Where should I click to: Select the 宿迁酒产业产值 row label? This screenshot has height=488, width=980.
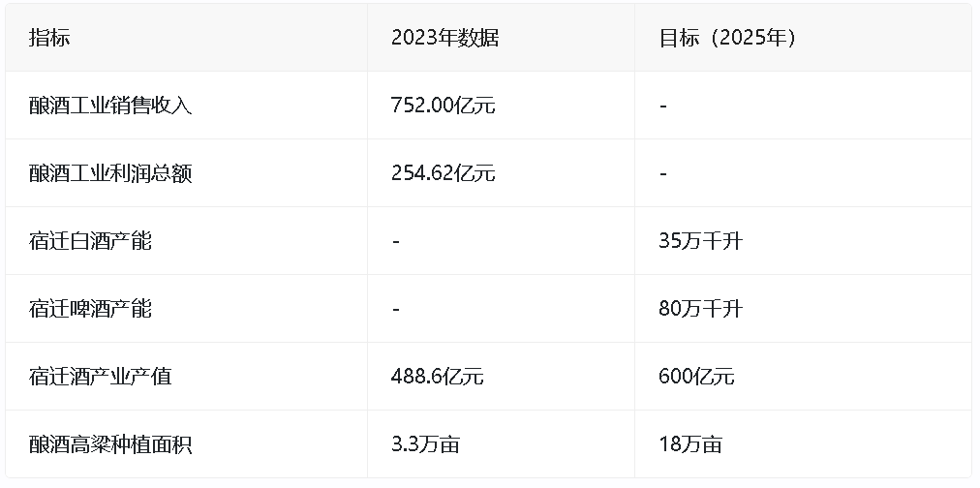pos(100,377)
